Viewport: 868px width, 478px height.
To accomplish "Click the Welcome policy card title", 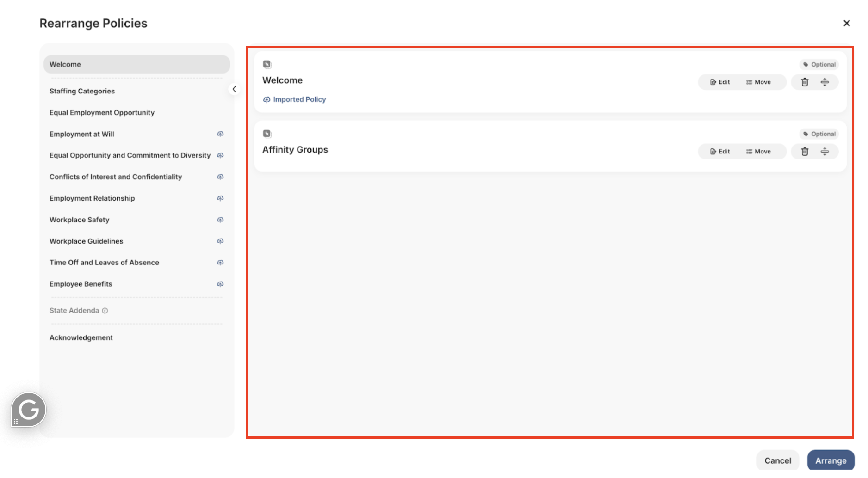I will pos(282,80).
